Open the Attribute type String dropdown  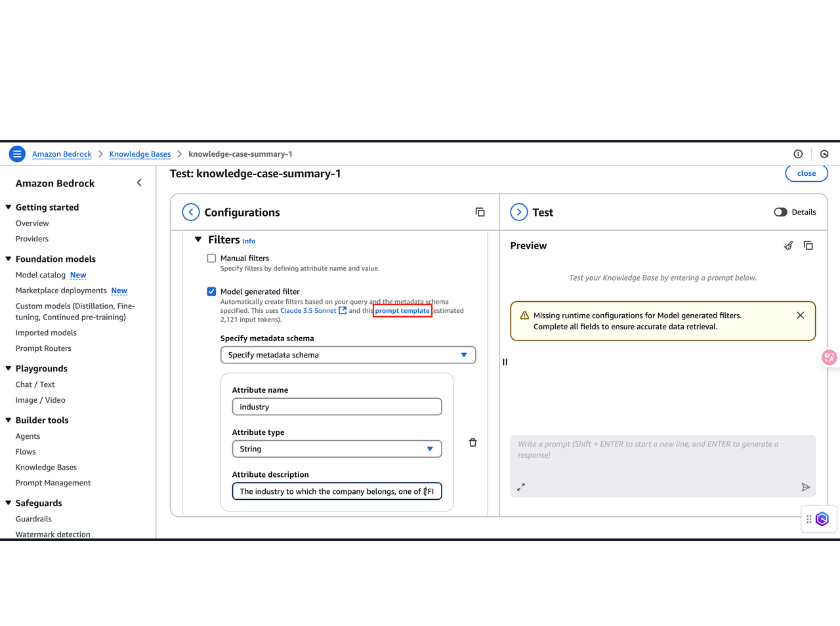[x=337, y=449]
